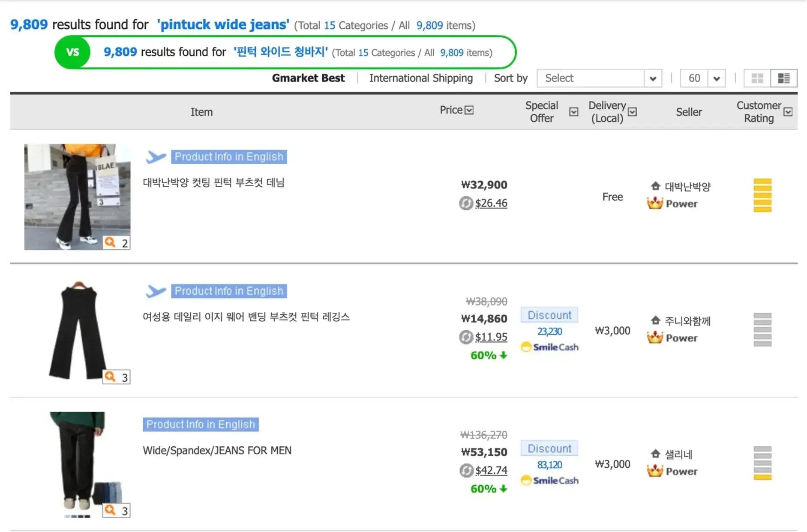Screen dimensions: 807x532
Task: Click Product Info in English on first product
Action: [229, 156]
